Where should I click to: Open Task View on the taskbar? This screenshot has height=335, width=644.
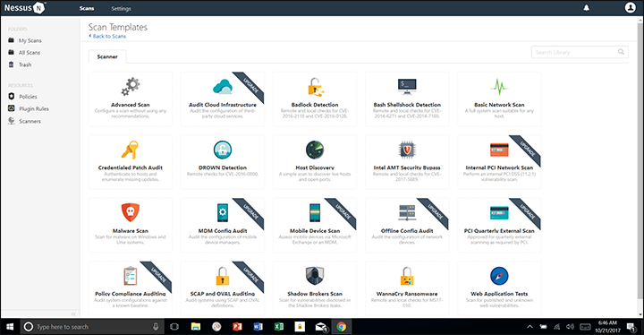(x=174, y=327)
